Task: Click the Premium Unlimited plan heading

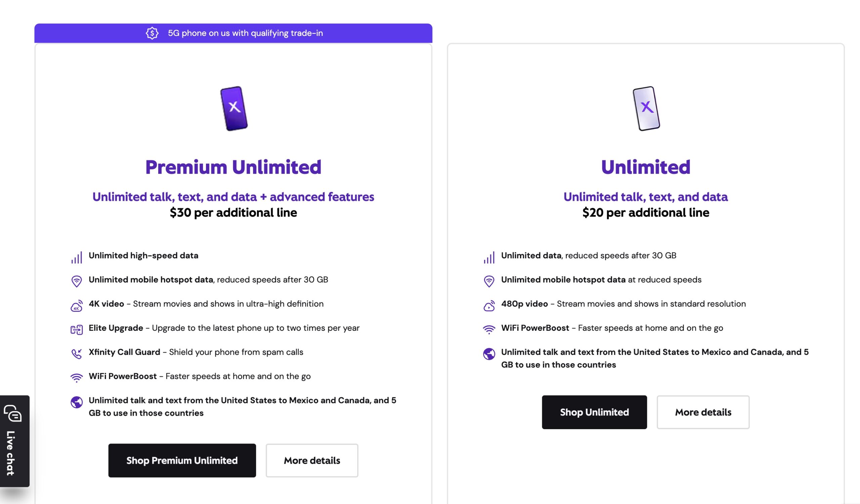Action: point(233,167)
